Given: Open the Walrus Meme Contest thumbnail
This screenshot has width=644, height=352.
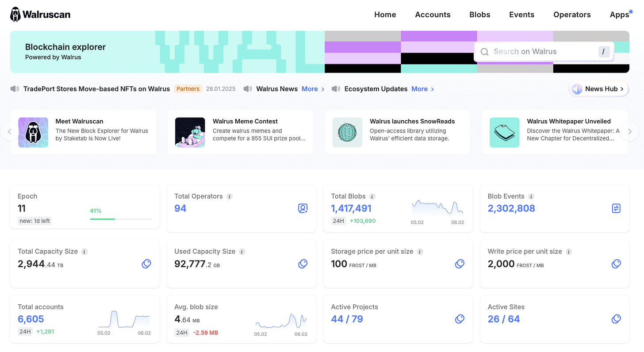Looking at the screenshot, I should point(190,132).
